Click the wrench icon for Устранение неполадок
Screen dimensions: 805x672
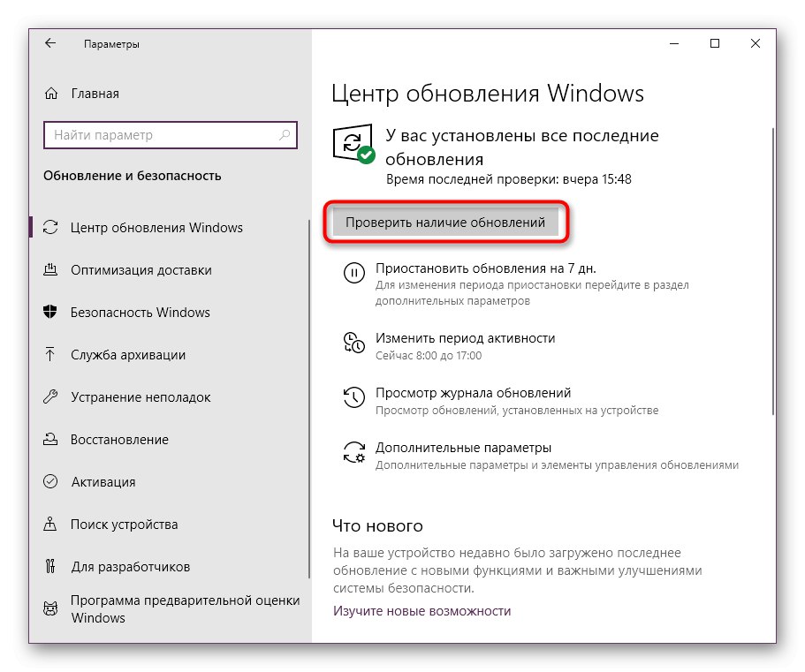(x=50, y=396)
